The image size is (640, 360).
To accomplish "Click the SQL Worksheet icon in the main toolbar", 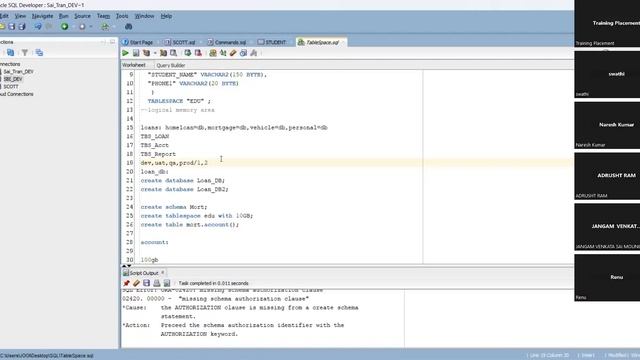I will [x=105, y=27].
